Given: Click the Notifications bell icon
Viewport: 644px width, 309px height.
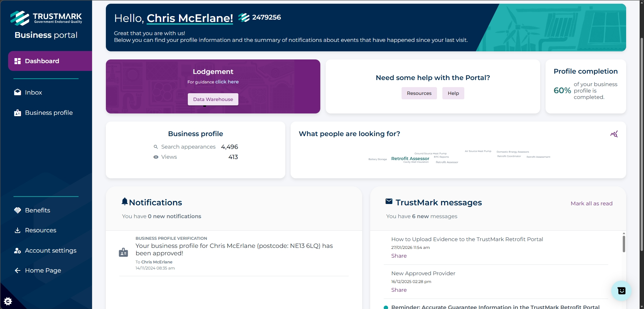Looking at the screenshot, I should (125, 202).
